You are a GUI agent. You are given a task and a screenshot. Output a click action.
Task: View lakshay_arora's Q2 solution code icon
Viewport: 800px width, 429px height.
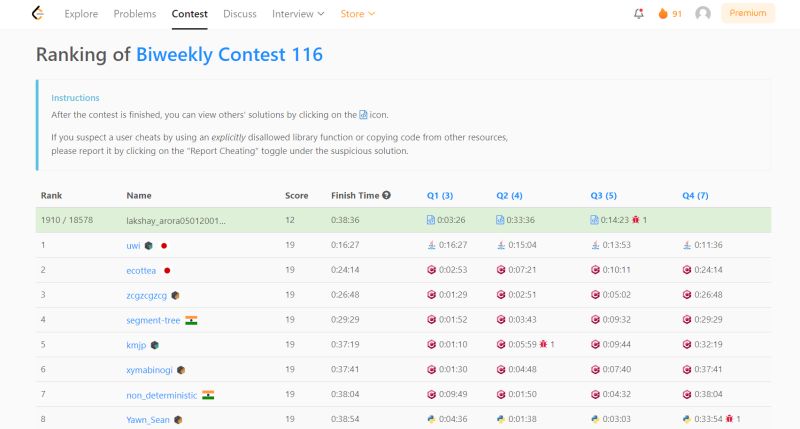click(x=500, y=220)
